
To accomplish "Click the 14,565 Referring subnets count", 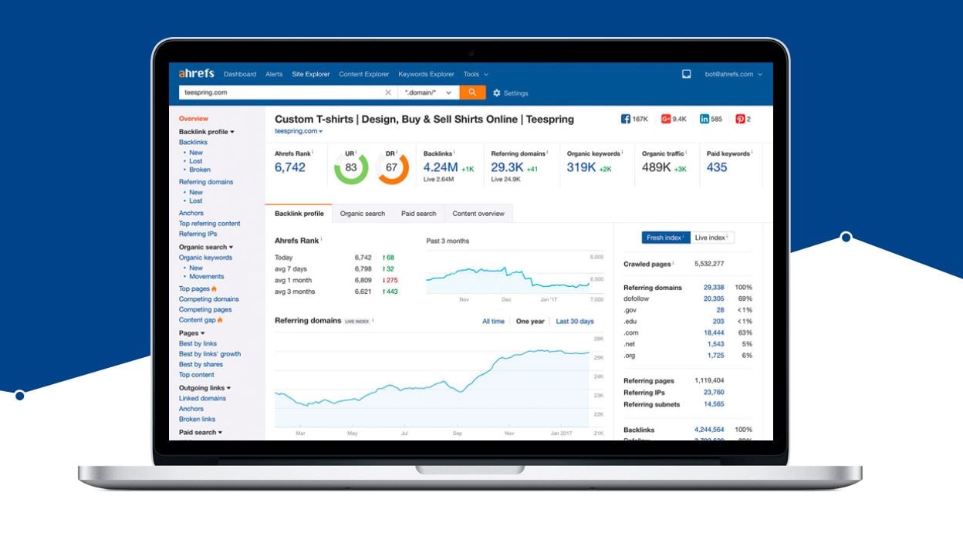I will 714,404.
